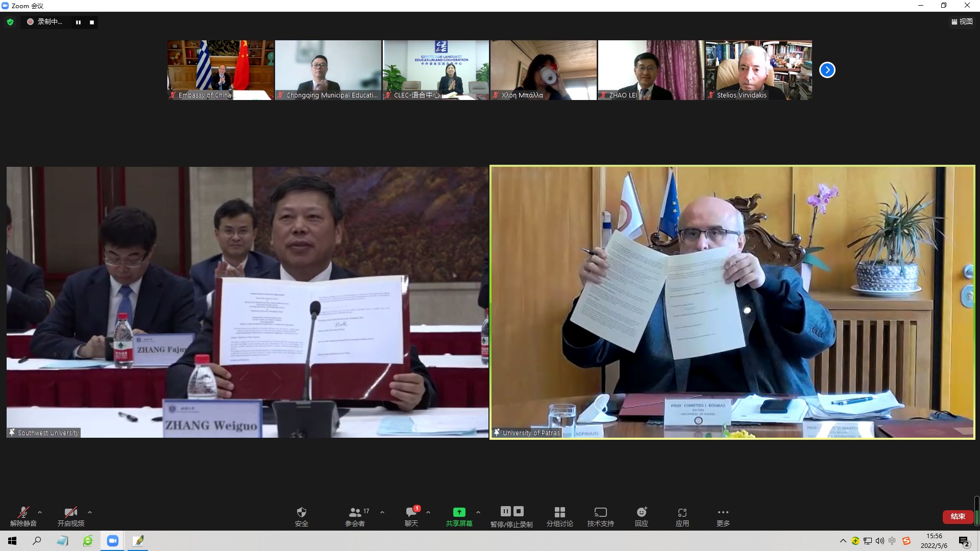
Task: Open 分组讨论 breakout rooms
Action: click(560, 516)
